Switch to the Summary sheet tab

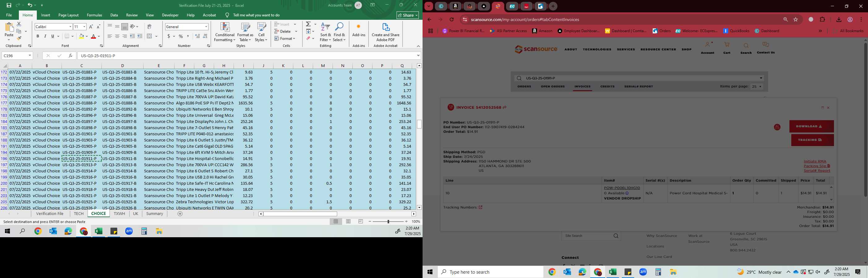click(x=155, y=214)
